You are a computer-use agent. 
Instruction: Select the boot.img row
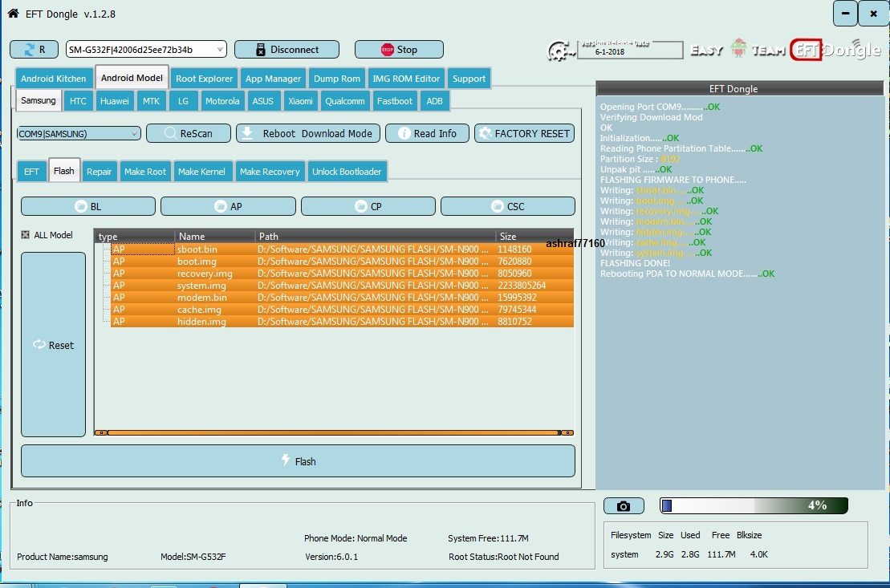342,261
